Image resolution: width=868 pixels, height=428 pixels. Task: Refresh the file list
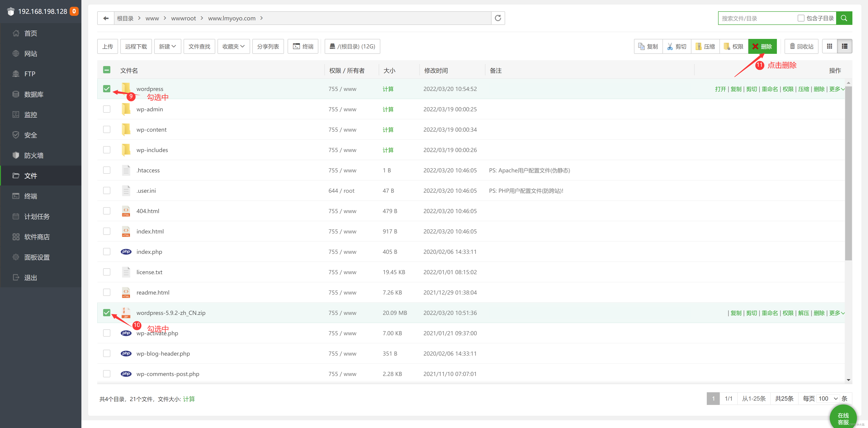coord(498,18)
